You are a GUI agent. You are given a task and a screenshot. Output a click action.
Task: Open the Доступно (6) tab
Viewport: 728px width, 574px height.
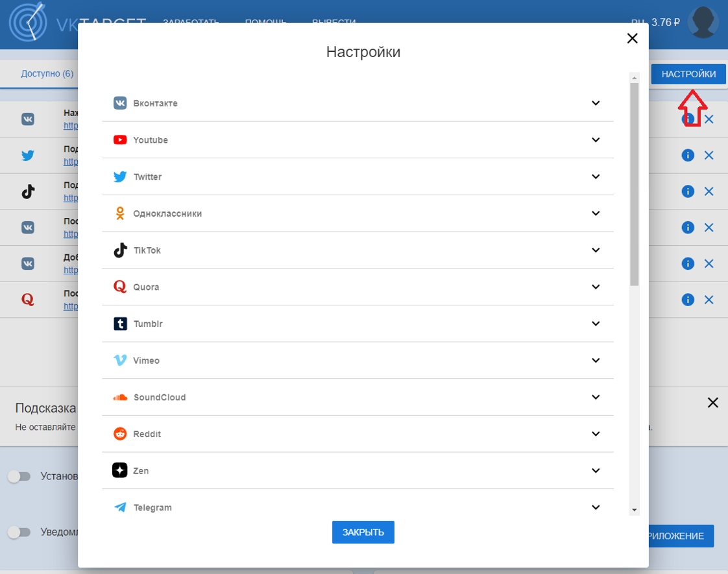(x=47, y=73)
